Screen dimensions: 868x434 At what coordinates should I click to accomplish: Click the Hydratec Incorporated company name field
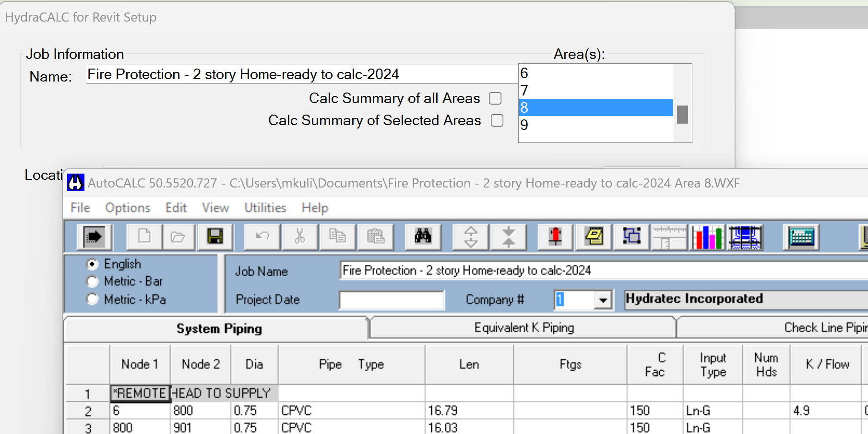click(746, 299)
